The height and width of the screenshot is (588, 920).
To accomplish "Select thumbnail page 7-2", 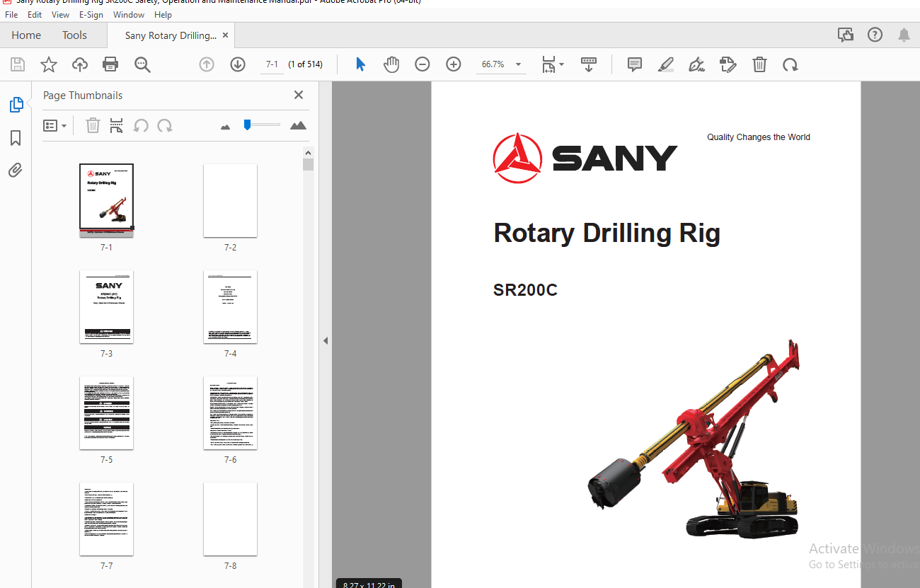I will 230,201.
